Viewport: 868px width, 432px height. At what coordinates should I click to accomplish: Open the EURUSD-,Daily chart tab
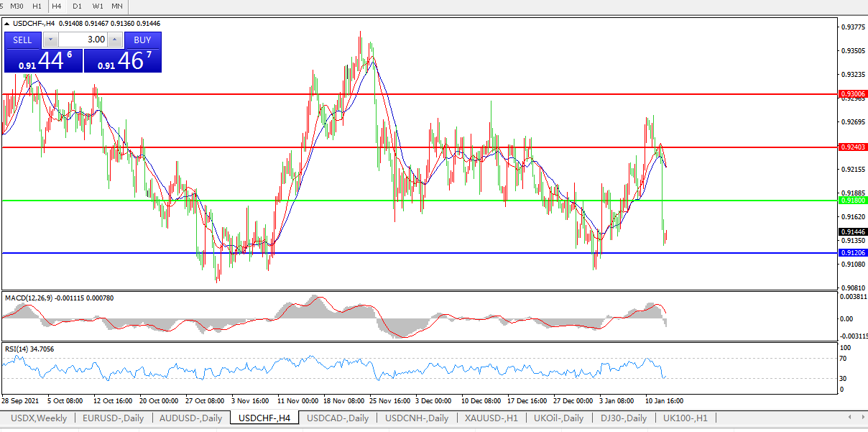[x=113, y=418]
